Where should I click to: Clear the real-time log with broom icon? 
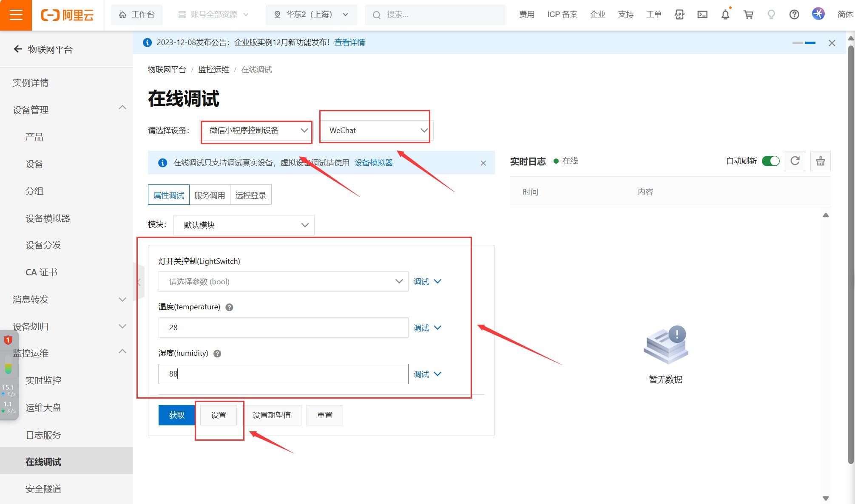[820, 161]
